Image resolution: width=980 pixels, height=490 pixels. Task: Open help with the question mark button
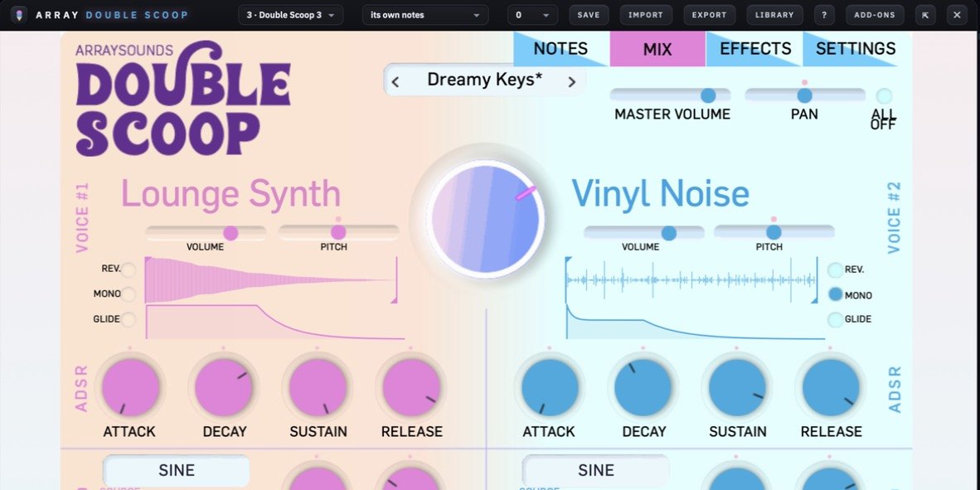pyautogui.click(x=824, y=15)
